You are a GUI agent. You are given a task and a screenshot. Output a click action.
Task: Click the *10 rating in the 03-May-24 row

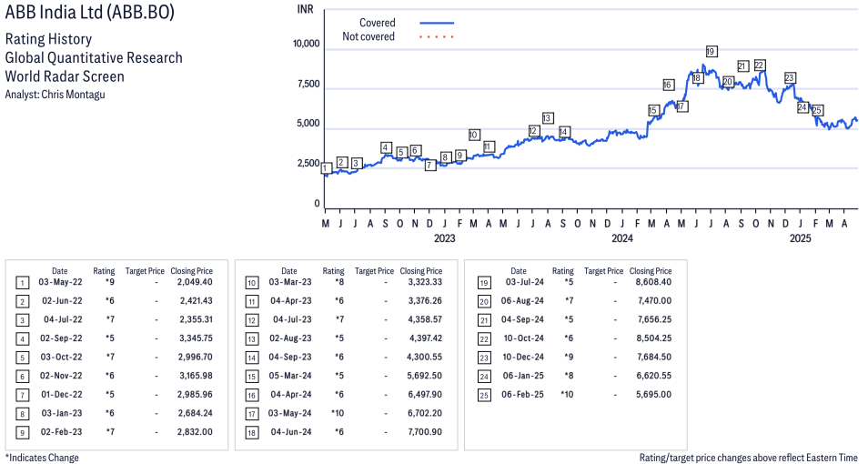338,413
